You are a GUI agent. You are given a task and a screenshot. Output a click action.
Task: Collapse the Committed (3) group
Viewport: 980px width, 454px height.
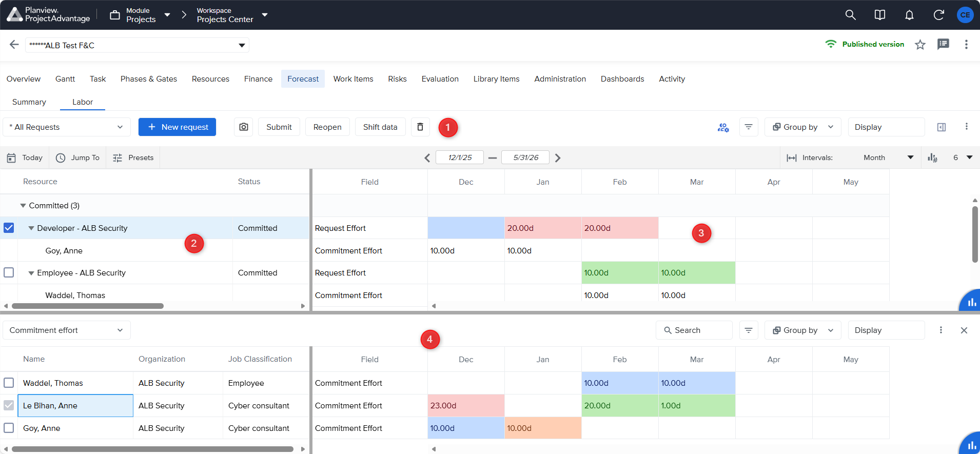pos(23,206)
